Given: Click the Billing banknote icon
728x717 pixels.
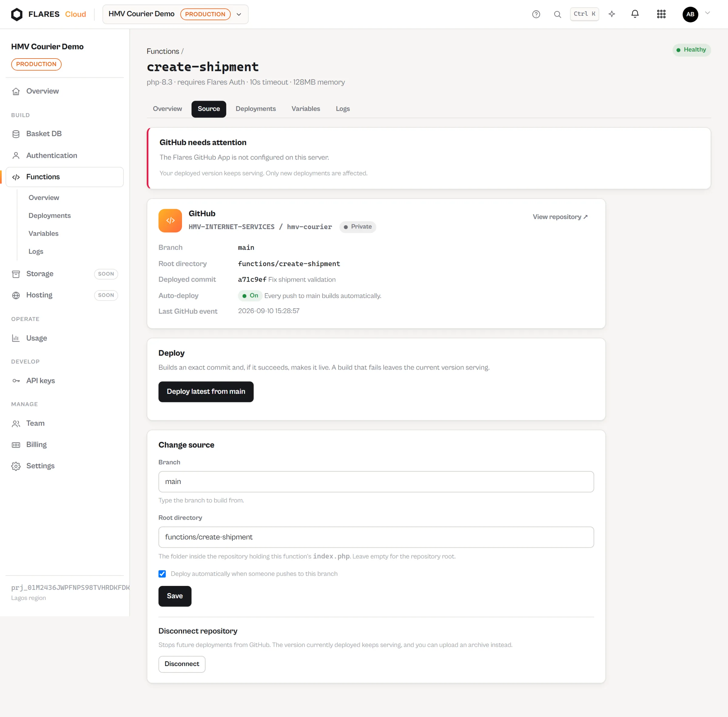Looking at the screenshot, I should [16, 445].
